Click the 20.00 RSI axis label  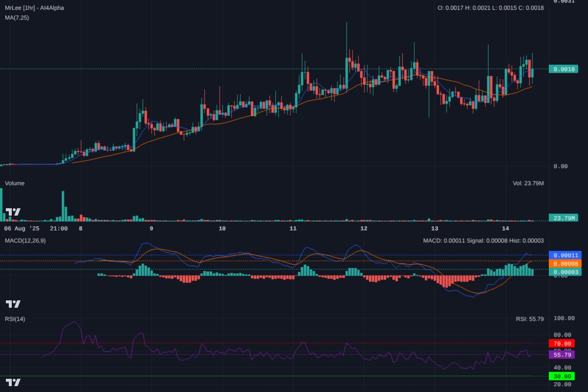(x=563, y=385)
